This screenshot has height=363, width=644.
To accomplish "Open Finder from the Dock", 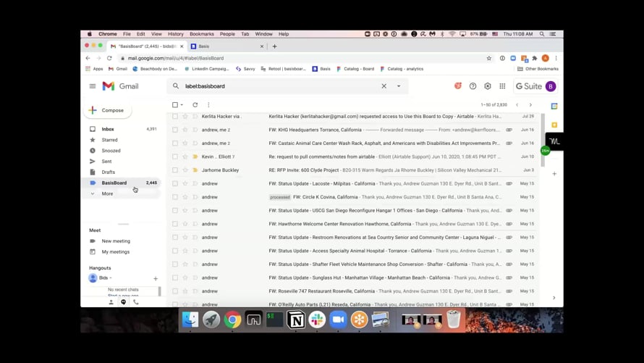I will tap(190, 320).
